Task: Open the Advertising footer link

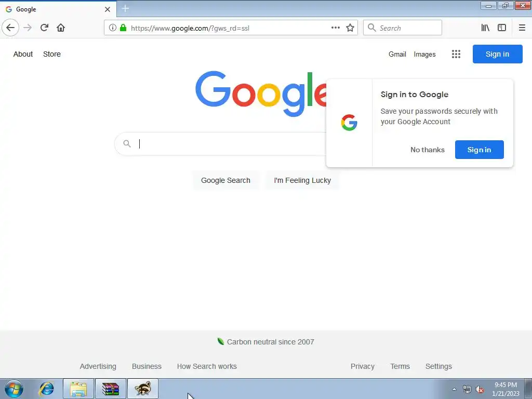Action: [98, 366]
